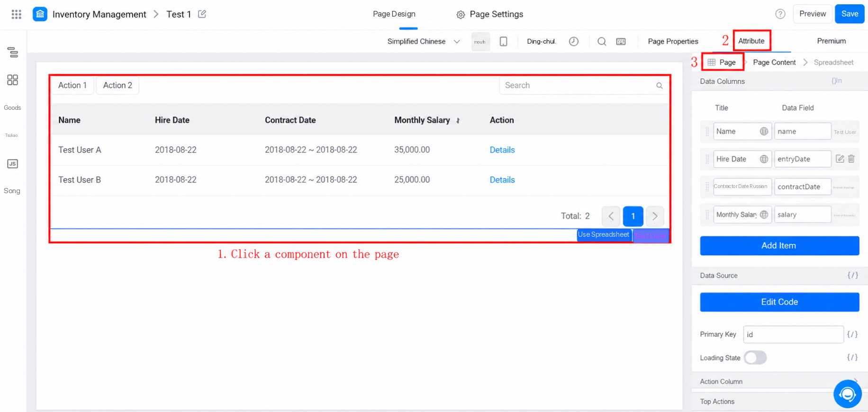Click the edit page name pencil icon

(x=202, y=14)
